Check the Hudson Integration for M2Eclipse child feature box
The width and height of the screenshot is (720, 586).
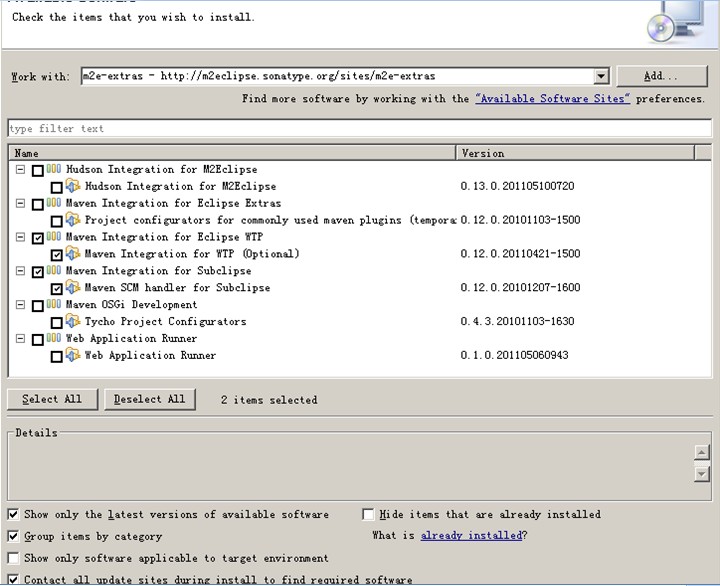click(56, 187)
